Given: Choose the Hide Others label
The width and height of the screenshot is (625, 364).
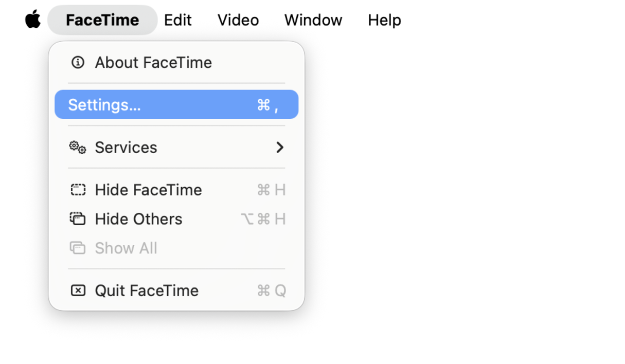Looking at the screenshot, I should click(x=138, y=219).
